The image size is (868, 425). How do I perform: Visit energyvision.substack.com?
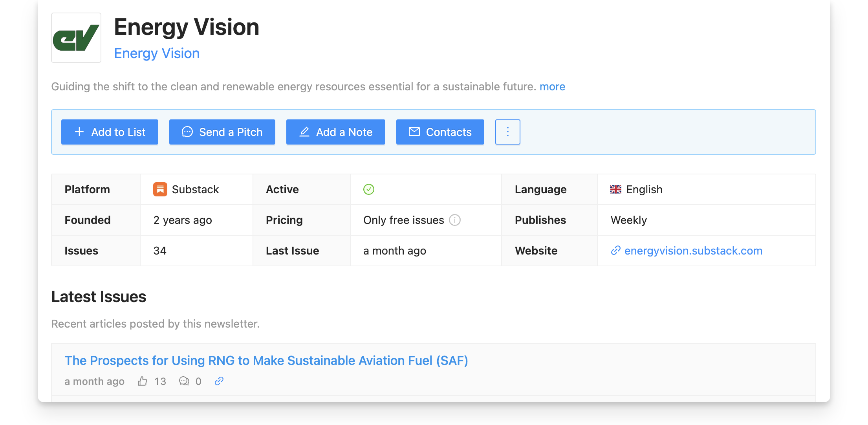pos(693,250)
